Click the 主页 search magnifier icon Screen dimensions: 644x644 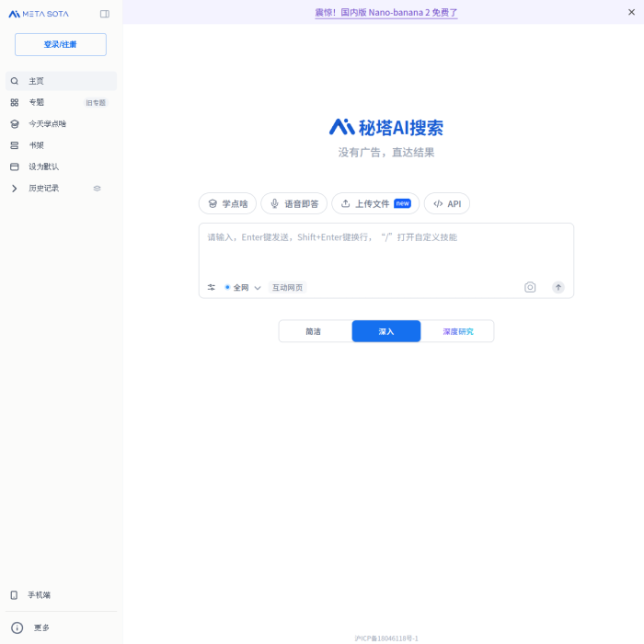pos(15,81)
